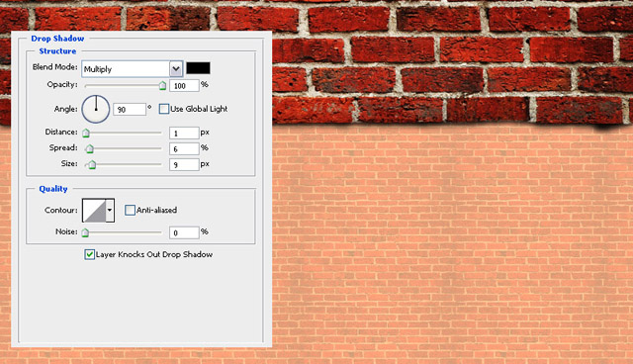This screenshot has width=633, height=364.
Task: Open the Blend Mode dropdown arrow
Action: 176,69
